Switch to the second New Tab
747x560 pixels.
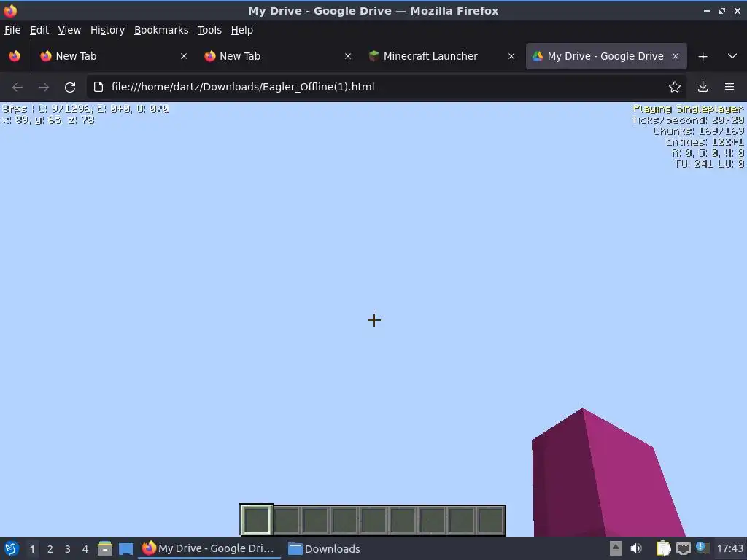[277, 56]
